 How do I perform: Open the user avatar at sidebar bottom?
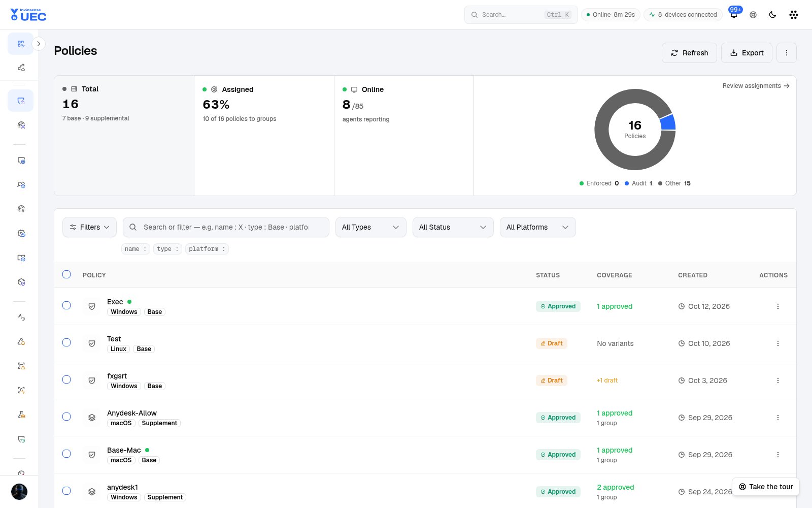coord(19,492)
